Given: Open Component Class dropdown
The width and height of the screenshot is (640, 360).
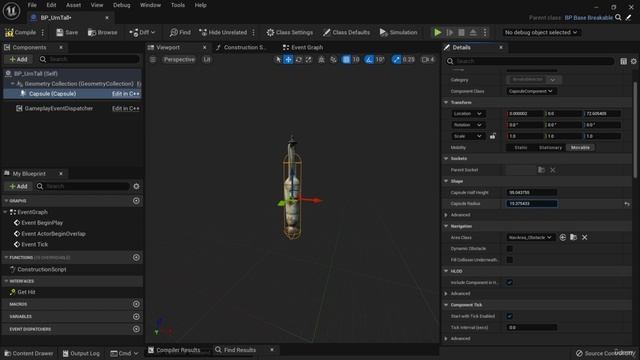Looking at the screenshot, I should [x=531, y=91].
